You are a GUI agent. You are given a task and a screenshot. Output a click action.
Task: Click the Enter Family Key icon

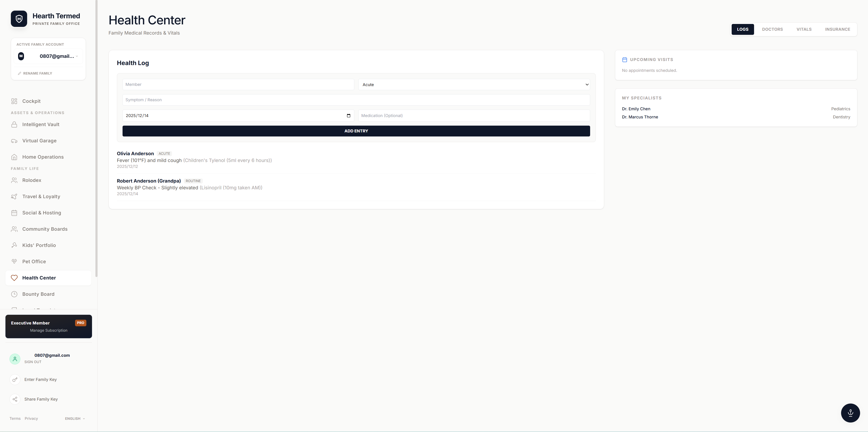(x=15, y=380)
